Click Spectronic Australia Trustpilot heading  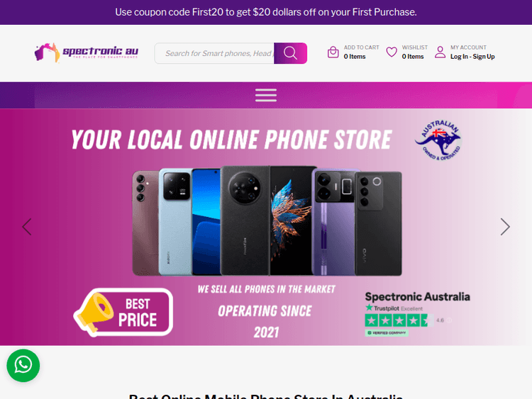[417, 297]
